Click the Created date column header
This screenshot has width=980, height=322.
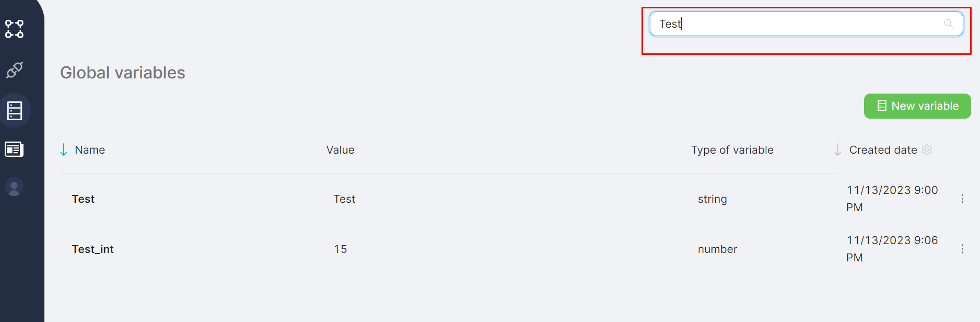pyautogui.click(x=883, y=150)
